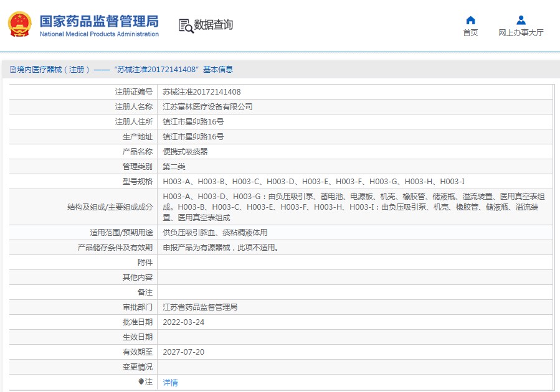Click the approval date 2022-03-24
Viewport: 560px width, 392px height.
point(184,322)
